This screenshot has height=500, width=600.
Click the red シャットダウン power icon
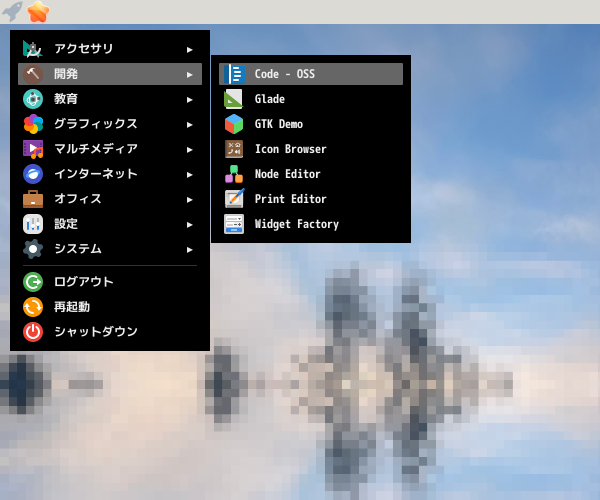point(33,332)
